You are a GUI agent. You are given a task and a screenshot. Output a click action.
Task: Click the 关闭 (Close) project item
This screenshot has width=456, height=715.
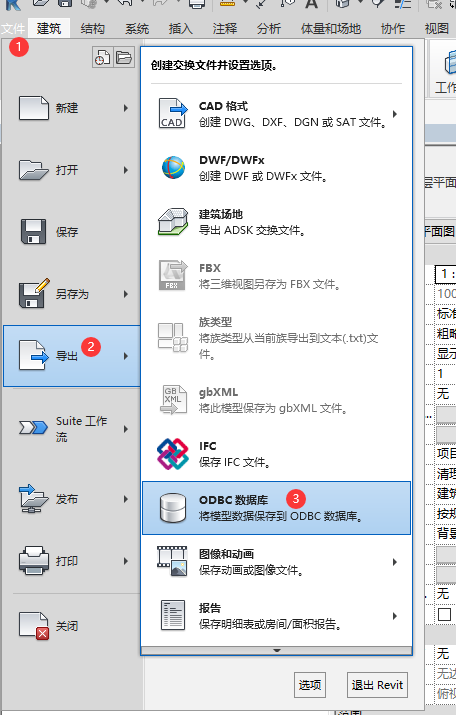[x=72, y=626]
